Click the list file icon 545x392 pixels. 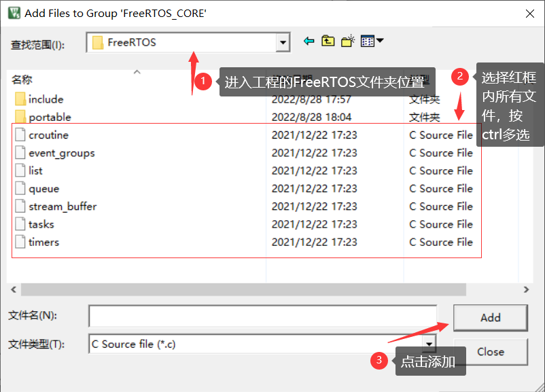tap(20, 170)
